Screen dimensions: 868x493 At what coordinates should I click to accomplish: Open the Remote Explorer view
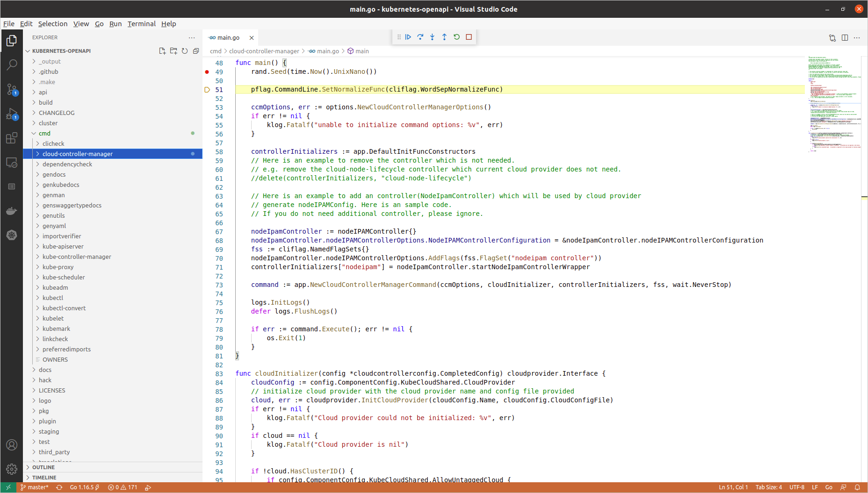pyautogui.click(x=12, y=162)
